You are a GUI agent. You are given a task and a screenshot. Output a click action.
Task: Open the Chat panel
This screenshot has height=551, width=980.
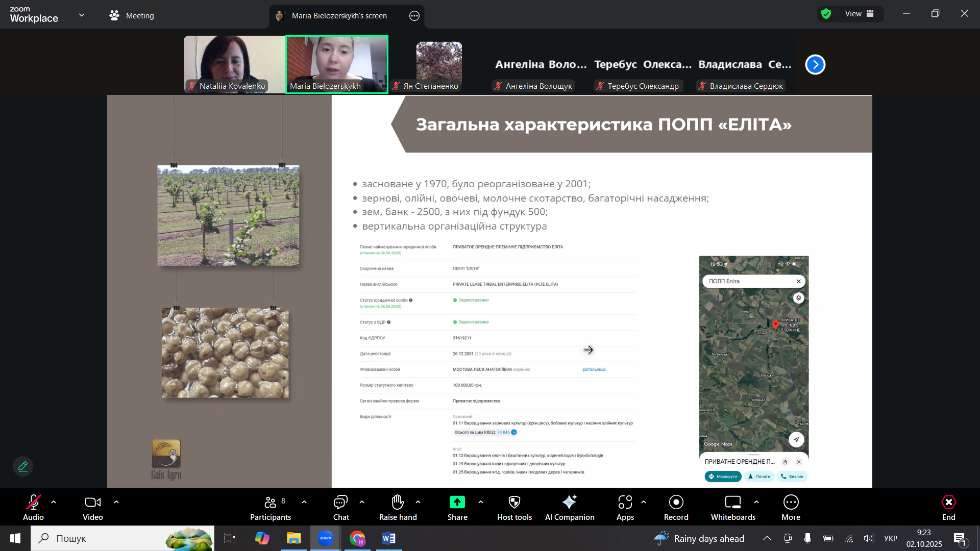[x=340, y=507]
